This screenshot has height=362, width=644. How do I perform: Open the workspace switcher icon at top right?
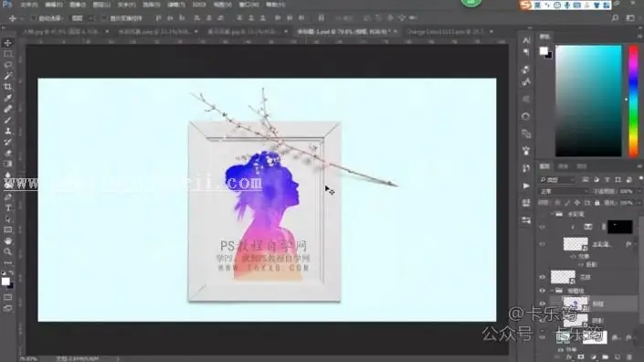coord(630,18)
